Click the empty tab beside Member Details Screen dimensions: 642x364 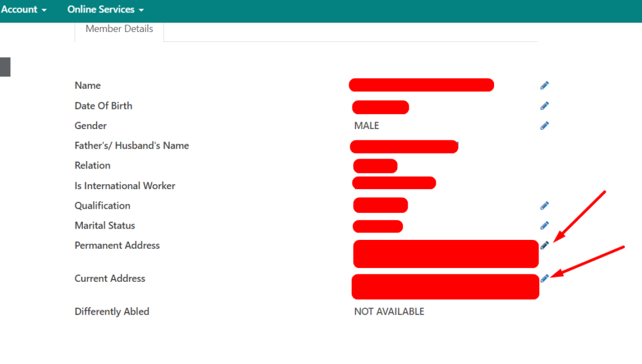click(351, 28)
